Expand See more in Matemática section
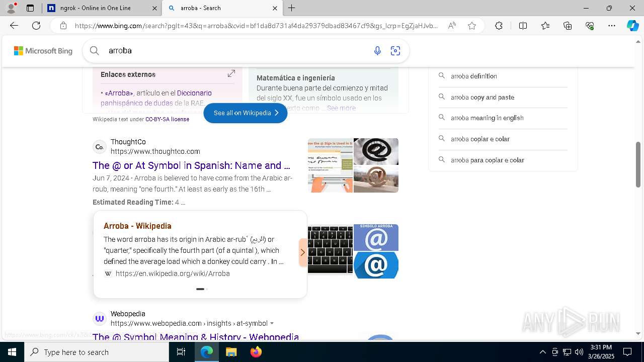 pos(341,108)
